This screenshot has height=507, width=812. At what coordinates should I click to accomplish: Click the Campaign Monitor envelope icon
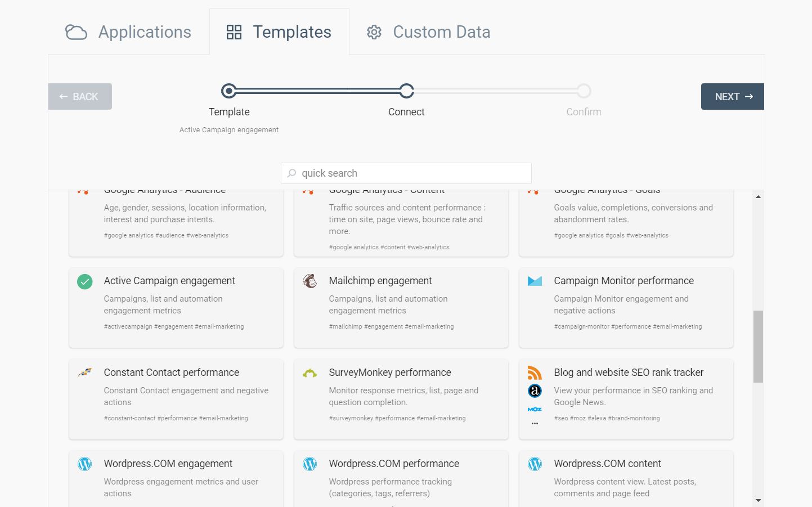[535, 281]
